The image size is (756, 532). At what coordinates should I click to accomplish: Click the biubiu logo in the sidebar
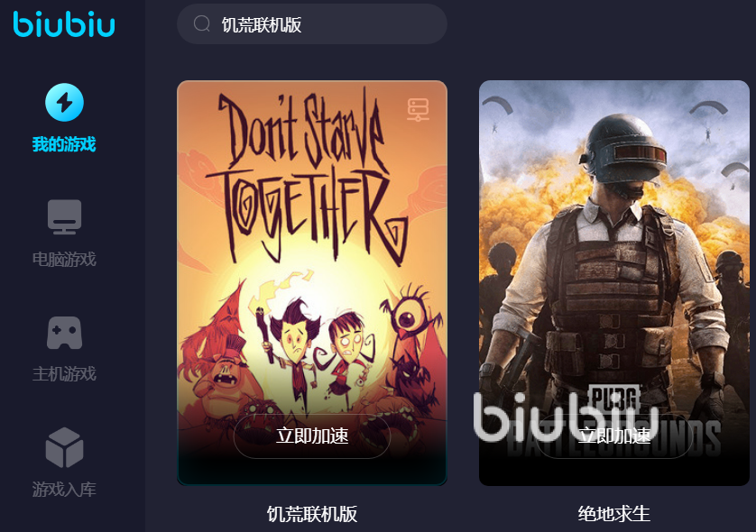[x=64, y=24]
